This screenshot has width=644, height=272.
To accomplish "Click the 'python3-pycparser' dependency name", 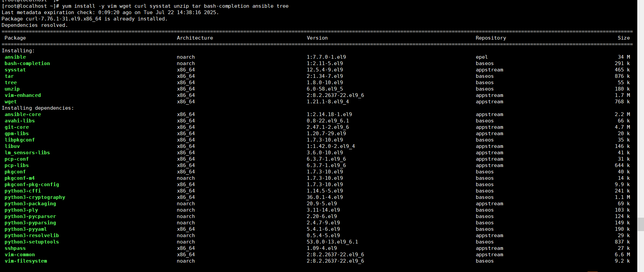I will click(x=30, y=216).
